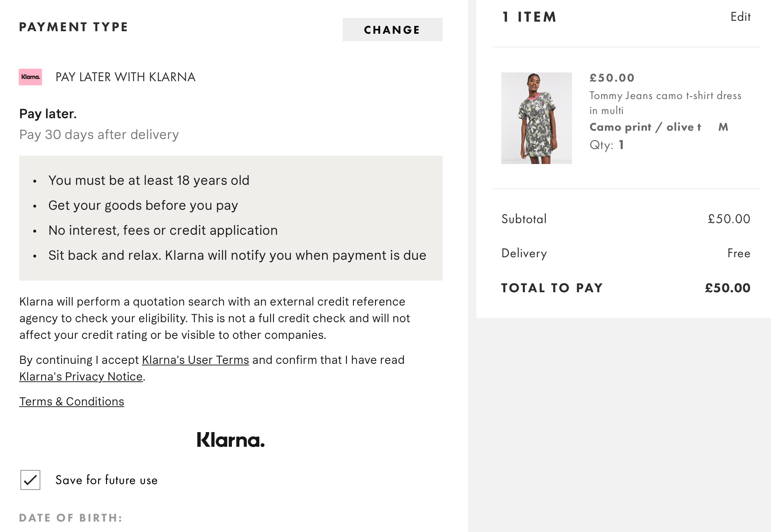The height and width of the screenshot is (532, 771).
Task: Click the Camo print / olive colour label
Action: 645,127
